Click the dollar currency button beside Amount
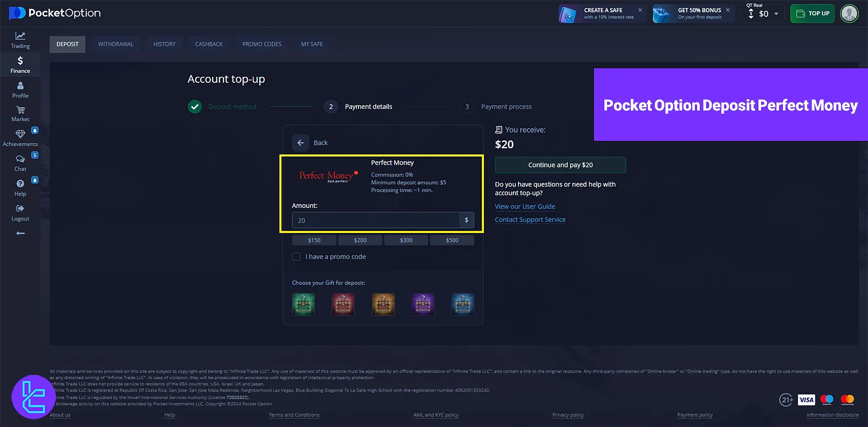 pos(467,220)
